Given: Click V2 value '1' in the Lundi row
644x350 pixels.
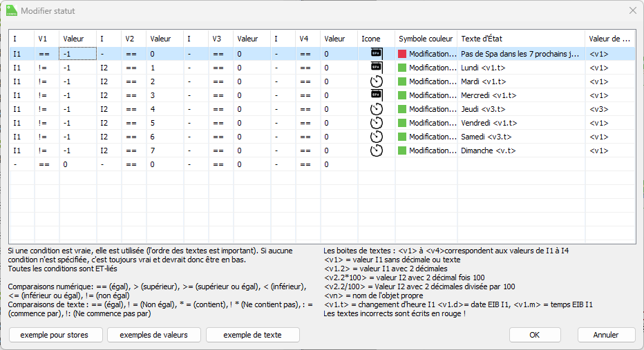Looking at the screenshot, I should pyautogui.click(x=153, y=68).
